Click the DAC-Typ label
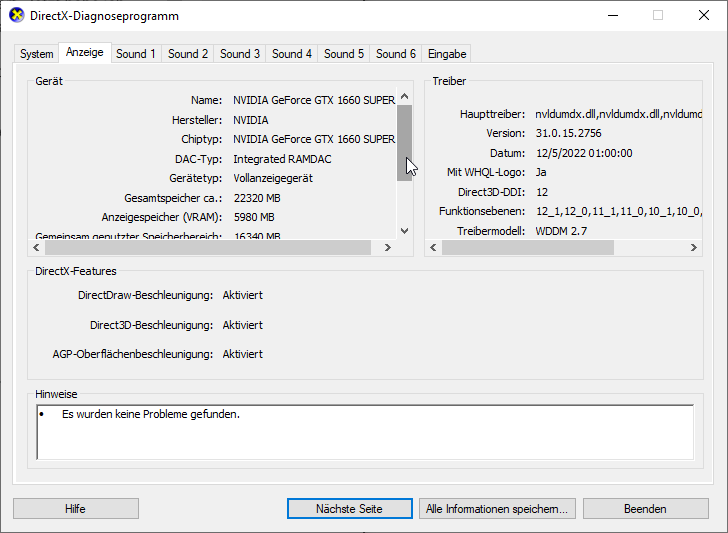Image resolution: width=728 pixels, height=533 pixels. (x=198, y=159)
